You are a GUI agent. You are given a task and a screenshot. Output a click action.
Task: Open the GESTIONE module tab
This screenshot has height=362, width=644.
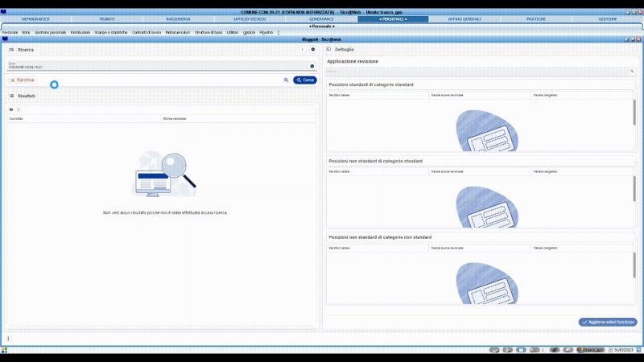pyautogui.click(x=608, y=19)
